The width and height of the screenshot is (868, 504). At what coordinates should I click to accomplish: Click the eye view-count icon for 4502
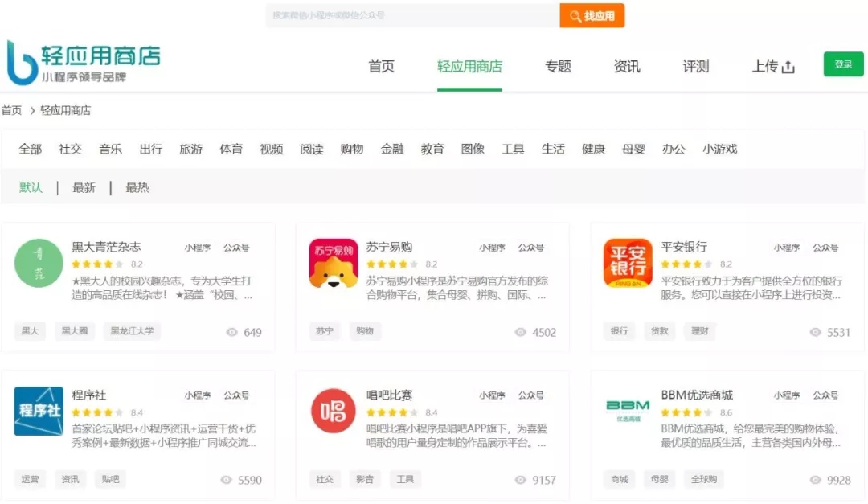(520, 332)
